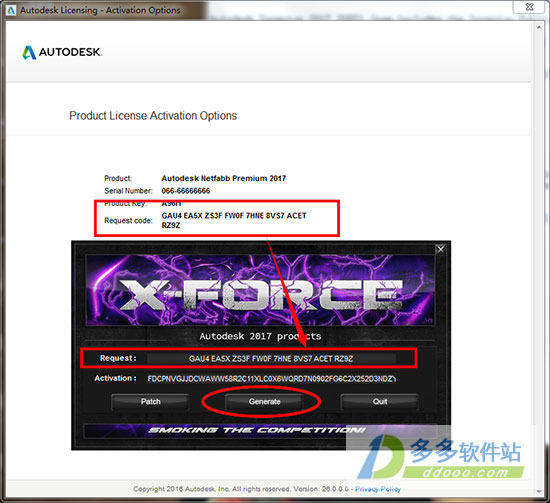Click the Activation code field in X-Force
Viewport: 550px width, 503px height.
[x=271, y=379]
